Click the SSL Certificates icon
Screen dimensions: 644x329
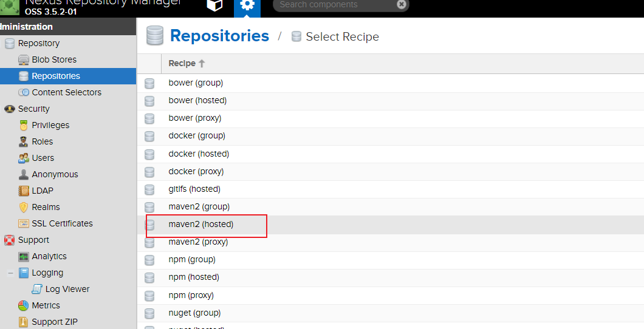tap(24, 223)
